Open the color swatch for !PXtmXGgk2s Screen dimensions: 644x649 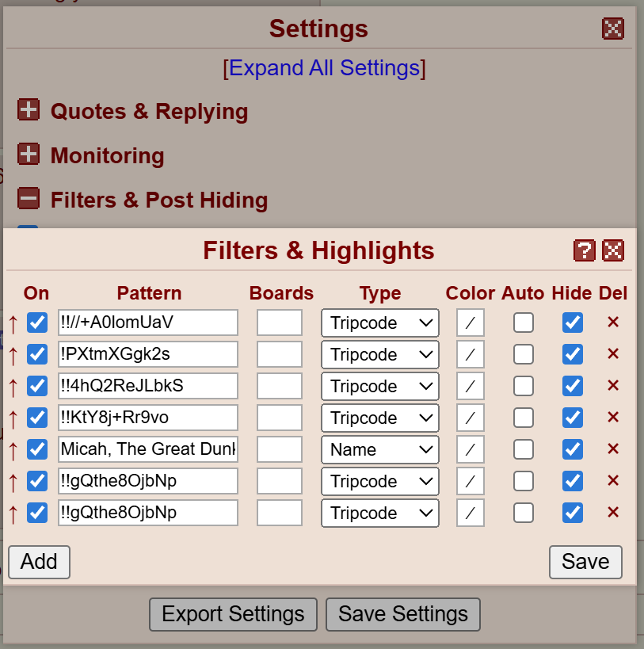tap(471, 354)
